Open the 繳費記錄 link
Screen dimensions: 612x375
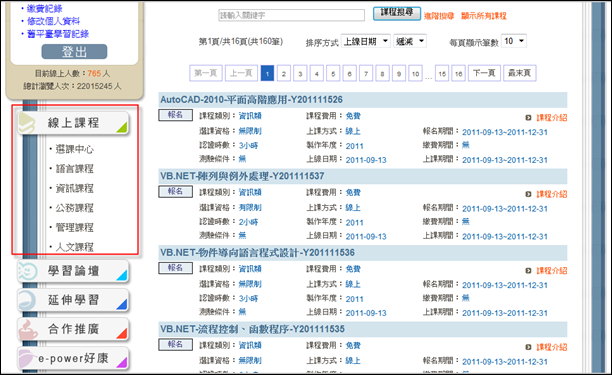(x=44, y=9)
